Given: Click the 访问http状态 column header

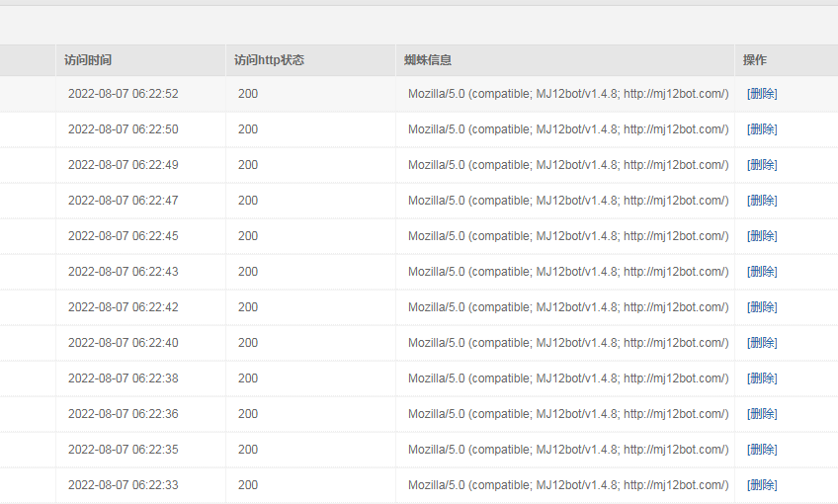Looking at the screenshot, I should 269,60.
